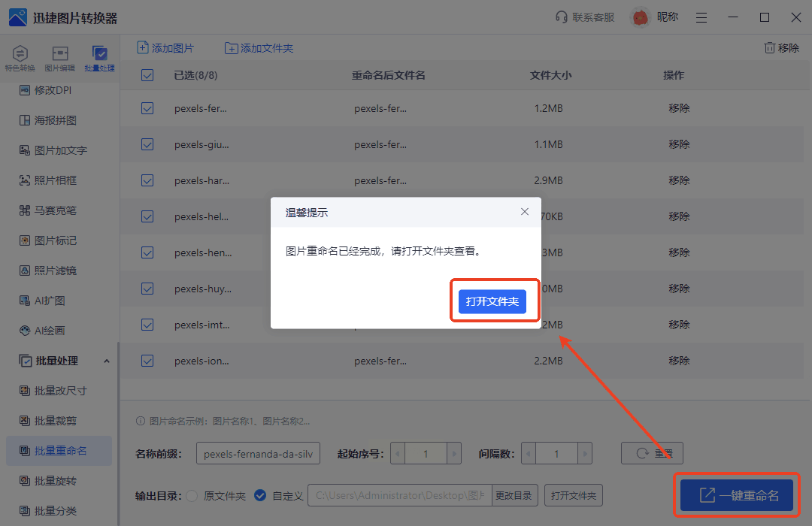Remove the pexels-fer... row via 移除
This screenshot has height=526, width=812.
679,108
